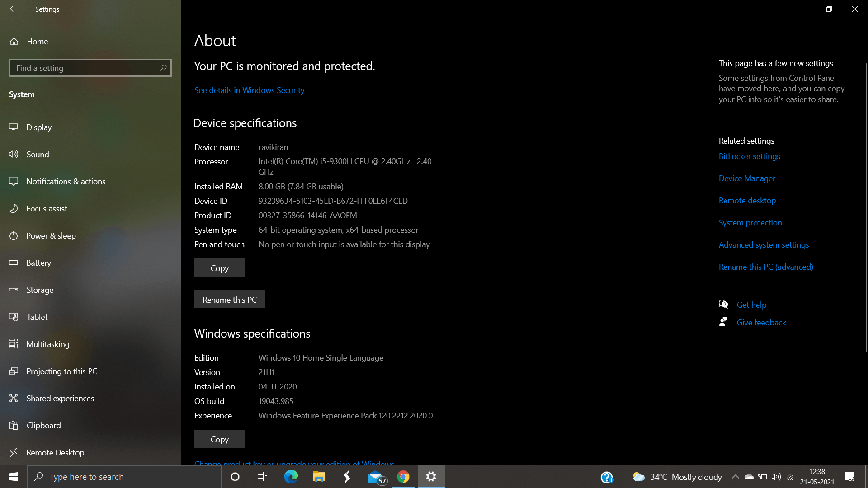Go back using the Settings back arrow
This screenshot has height=488, width=868.
pyautogui.click(x=13, y=9)
